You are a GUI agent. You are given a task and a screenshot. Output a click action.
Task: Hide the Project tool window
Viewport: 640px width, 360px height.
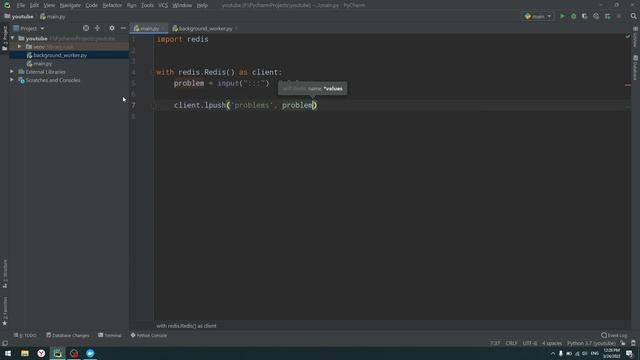coord(123,28)
